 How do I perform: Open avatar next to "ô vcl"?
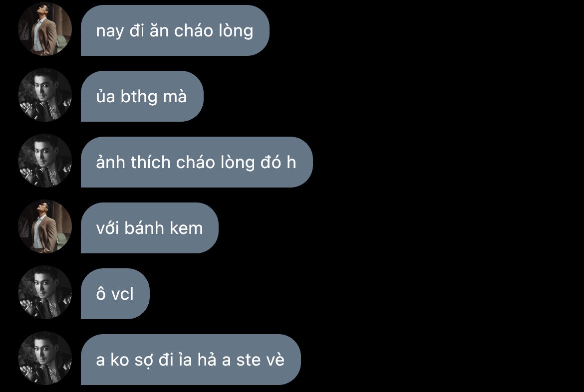[x=45, y=293]
